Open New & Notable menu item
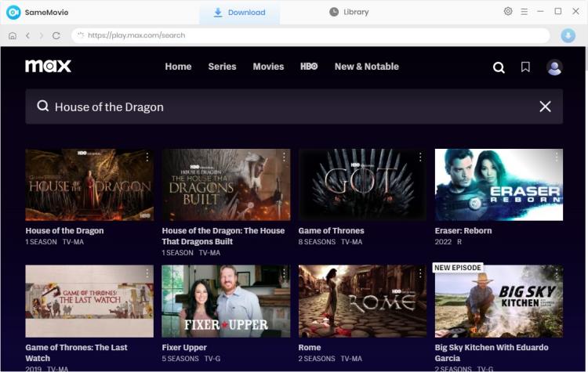 [366, 67]
